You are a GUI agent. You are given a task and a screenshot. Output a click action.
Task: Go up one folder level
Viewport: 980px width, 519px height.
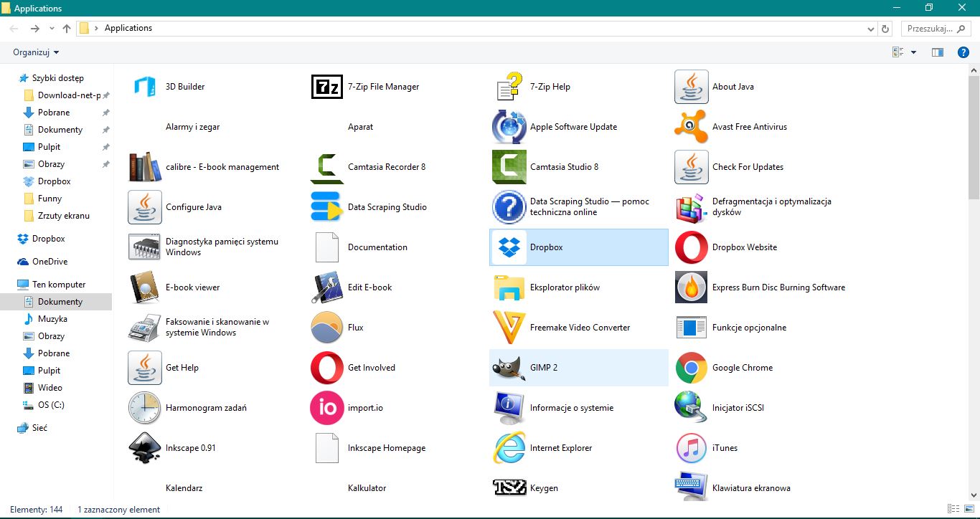(67, 29)
